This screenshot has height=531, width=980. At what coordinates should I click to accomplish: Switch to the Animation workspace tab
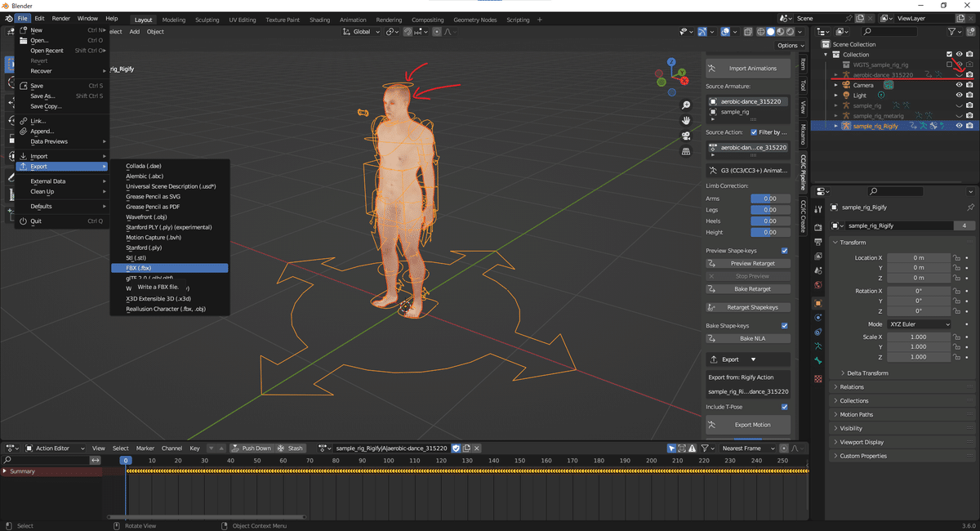pos(353,20)
